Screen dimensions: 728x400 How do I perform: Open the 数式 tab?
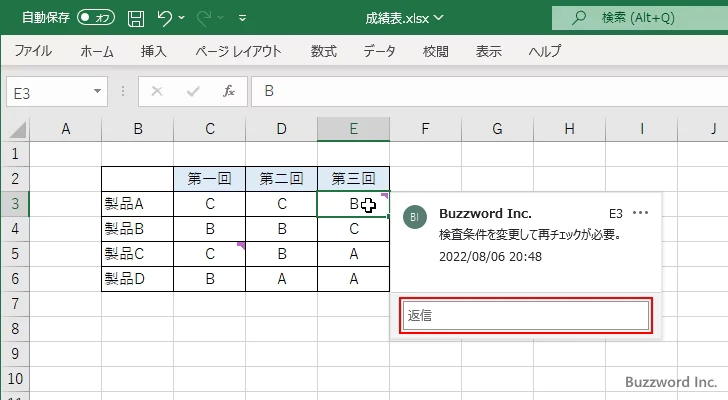[324, 51]
